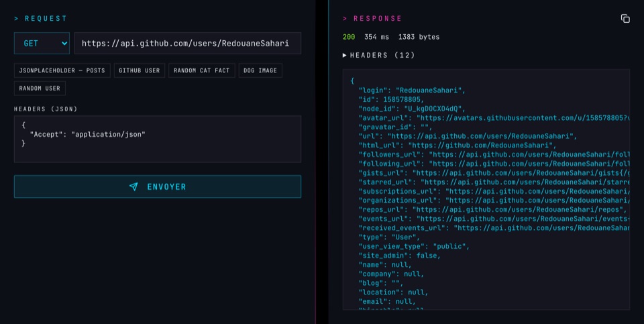Click the "avatar_url" line in response

pyautogui.click(x=494, y=118)
